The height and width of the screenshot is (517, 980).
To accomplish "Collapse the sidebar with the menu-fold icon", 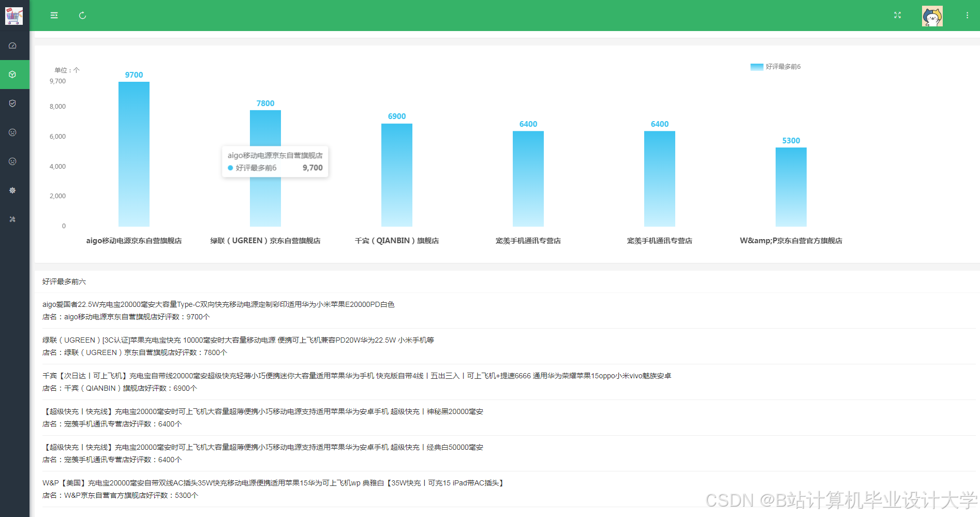I will coord(54,16).
